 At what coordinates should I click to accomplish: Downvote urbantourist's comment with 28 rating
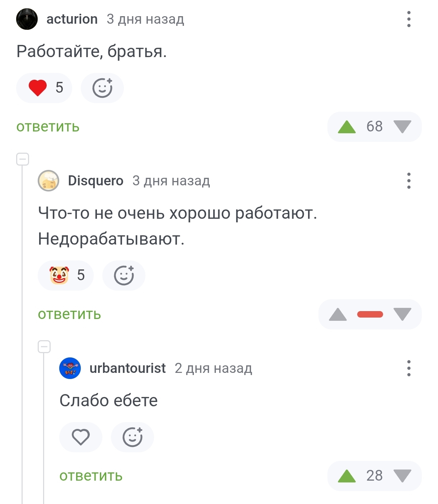point(402,476)
